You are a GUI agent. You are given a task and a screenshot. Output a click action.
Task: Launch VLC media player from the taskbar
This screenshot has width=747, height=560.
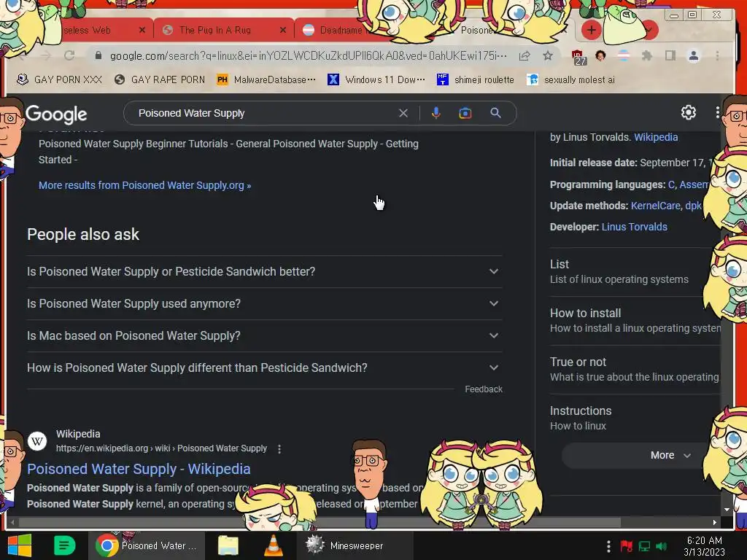tap(274, 545)
